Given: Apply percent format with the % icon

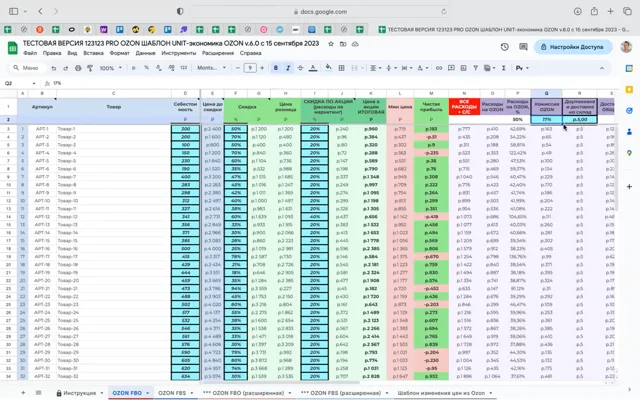Looking at the screenshot, I should pyautogui.click(x=146, y=68).
